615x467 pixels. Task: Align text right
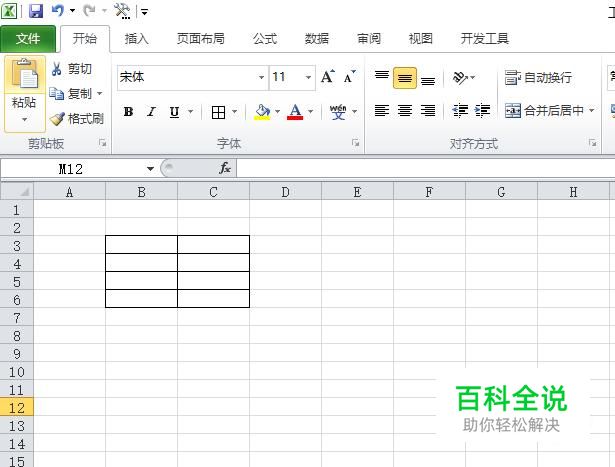click(x=428, y=111)
